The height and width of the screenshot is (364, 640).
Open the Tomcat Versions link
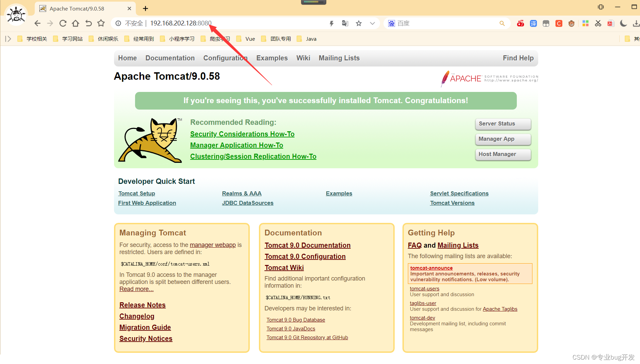click(x=452, y=203)
